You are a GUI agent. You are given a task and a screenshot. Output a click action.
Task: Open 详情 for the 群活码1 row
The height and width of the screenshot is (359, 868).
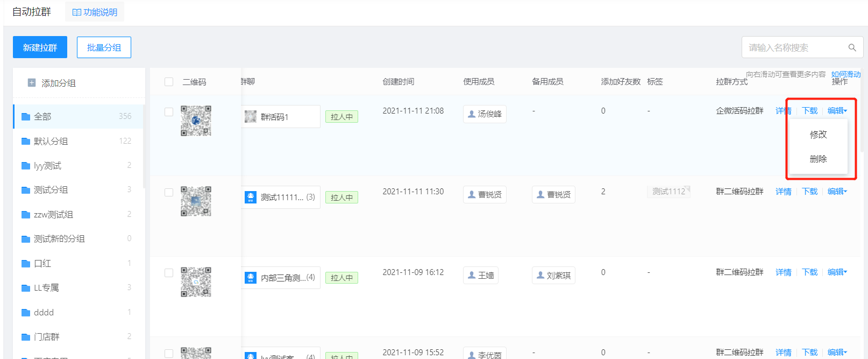[784, 111]
